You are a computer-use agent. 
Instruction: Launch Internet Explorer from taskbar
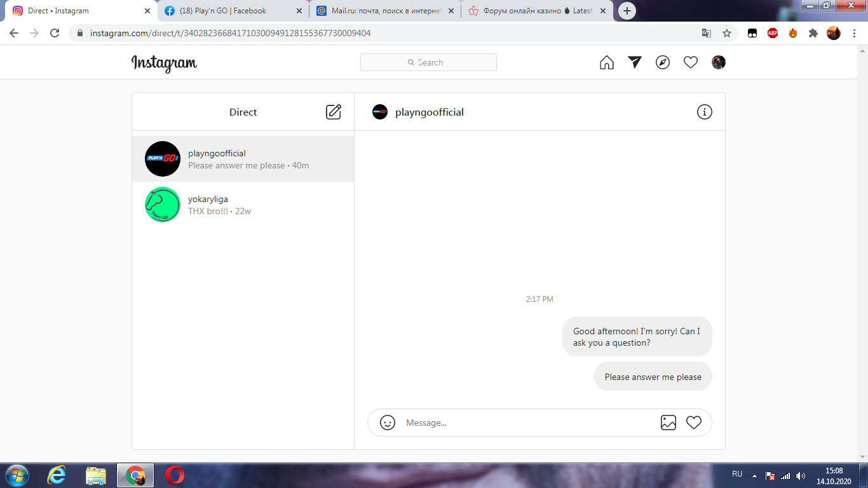tap(57, 475)
